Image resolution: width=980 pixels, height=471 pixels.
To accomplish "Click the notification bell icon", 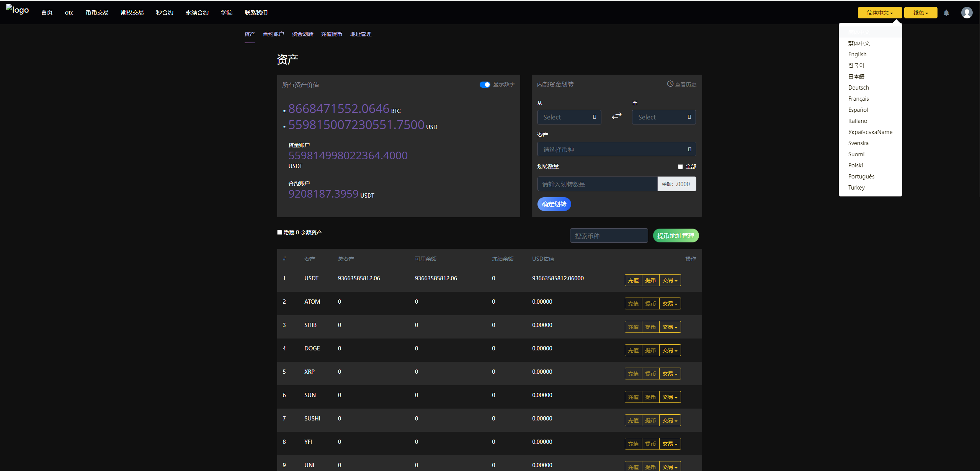I will (947, 12).
